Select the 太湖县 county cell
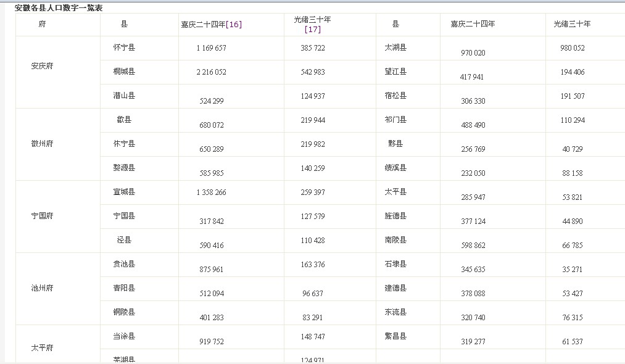Screen dimensions: 625x364 (x=395, y=48)
